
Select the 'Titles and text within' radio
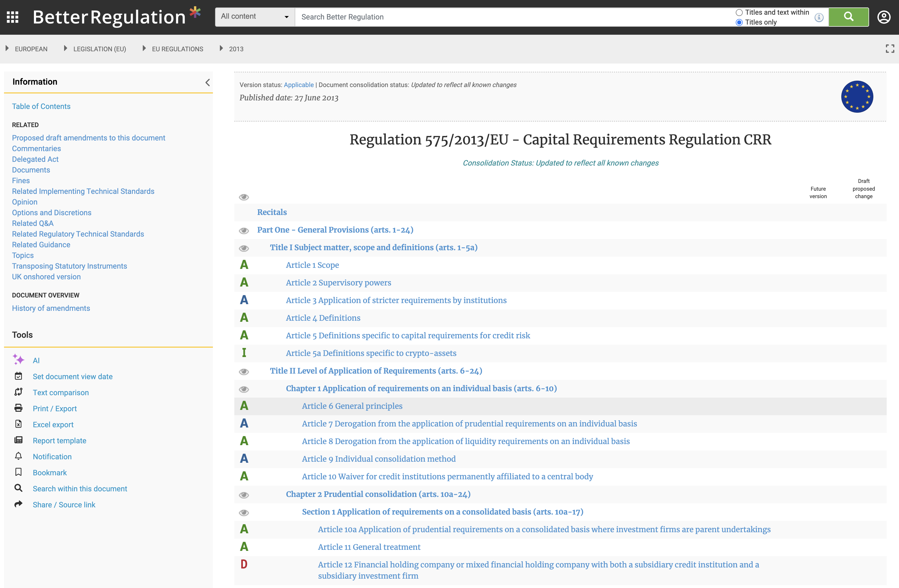coord(739,13)
